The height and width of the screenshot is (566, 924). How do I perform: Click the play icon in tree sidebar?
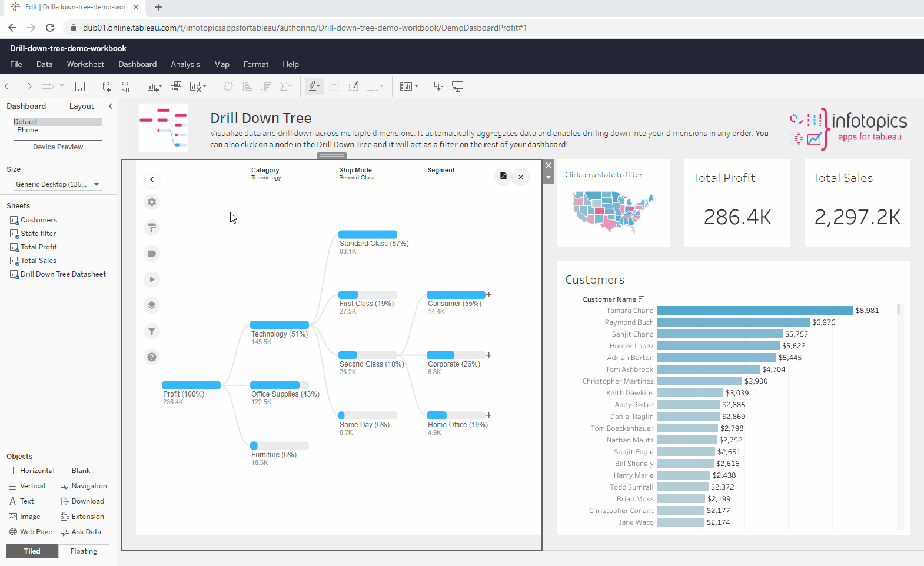tap(152, 279)
